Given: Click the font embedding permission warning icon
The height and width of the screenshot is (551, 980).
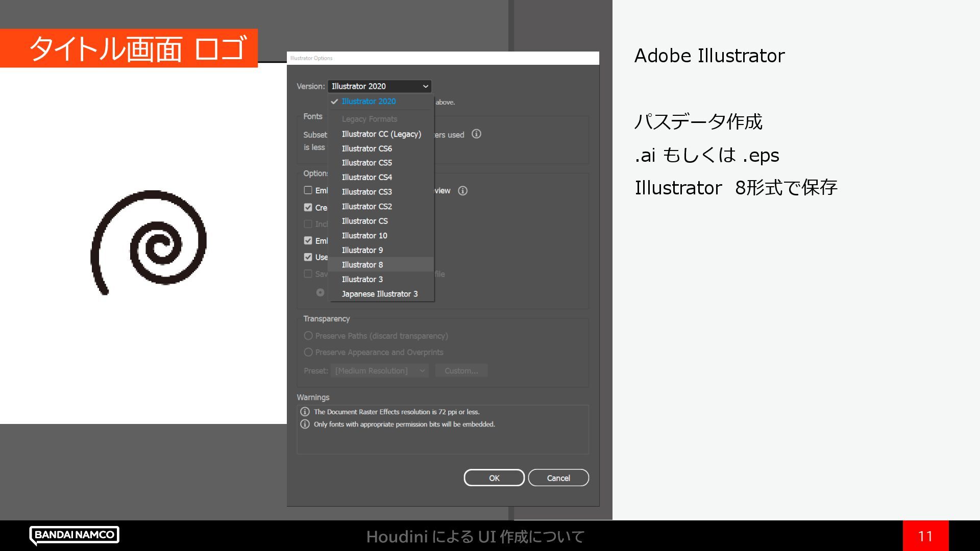Looking at the screenshot, I should [305, 424].
